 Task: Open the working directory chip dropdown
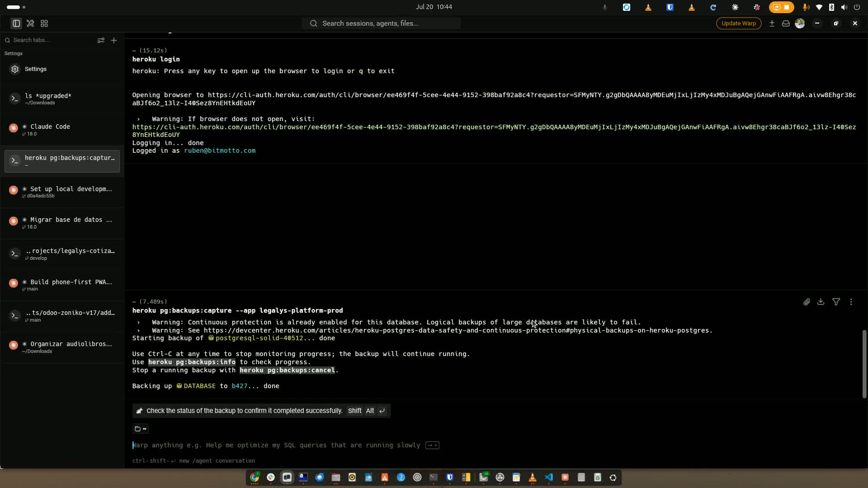141,429
